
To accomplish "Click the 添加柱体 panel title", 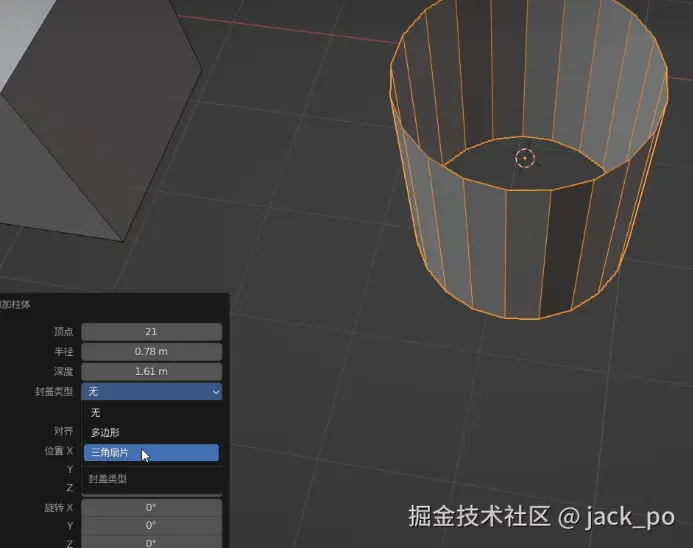I will coord(15,304).
